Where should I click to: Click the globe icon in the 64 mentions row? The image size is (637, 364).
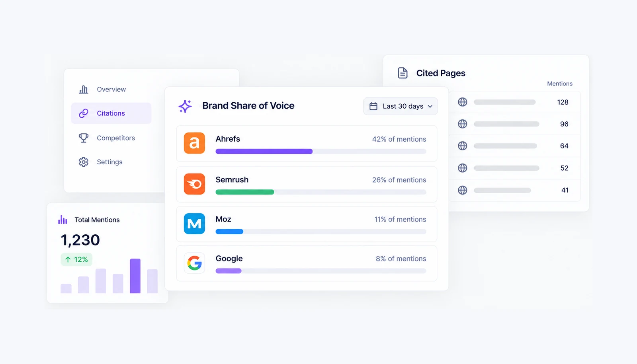pos(463,146)
